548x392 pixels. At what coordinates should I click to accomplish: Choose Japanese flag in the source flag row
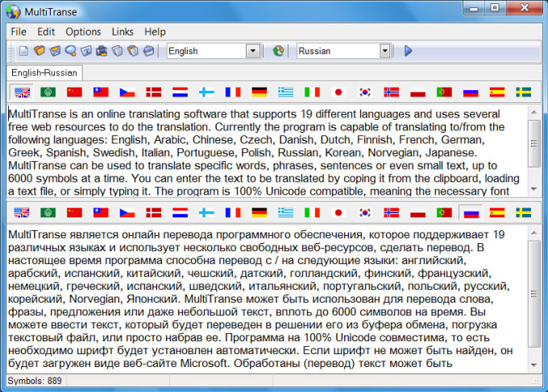tap(338, 92)
